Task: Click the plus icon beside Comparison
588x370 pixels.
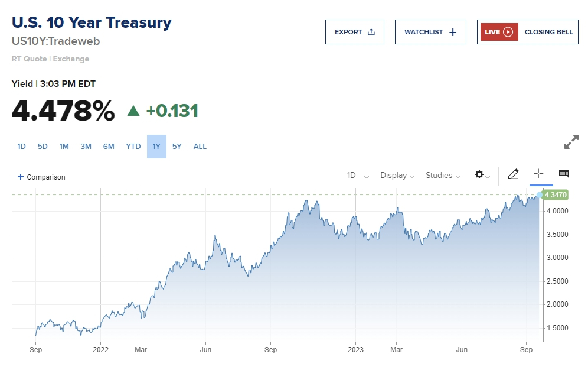Action: [21, 177]
